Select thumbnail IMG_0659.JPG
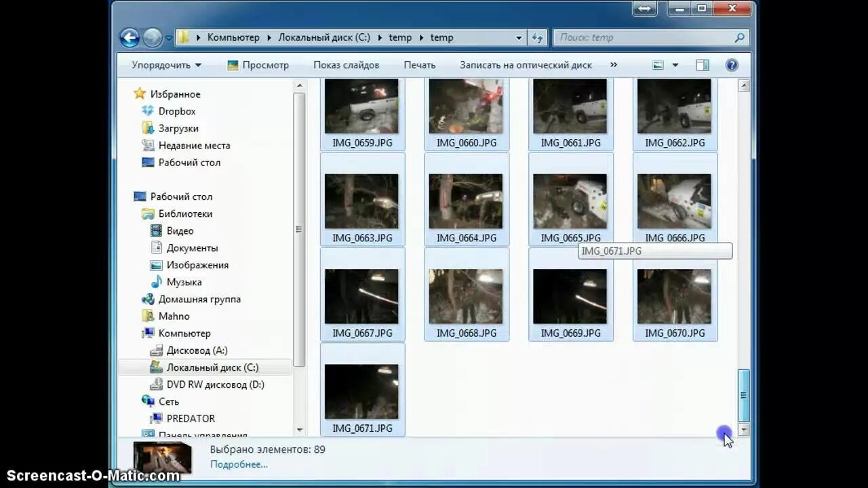This screenshot has width=868, height=488. click(362, 113)
